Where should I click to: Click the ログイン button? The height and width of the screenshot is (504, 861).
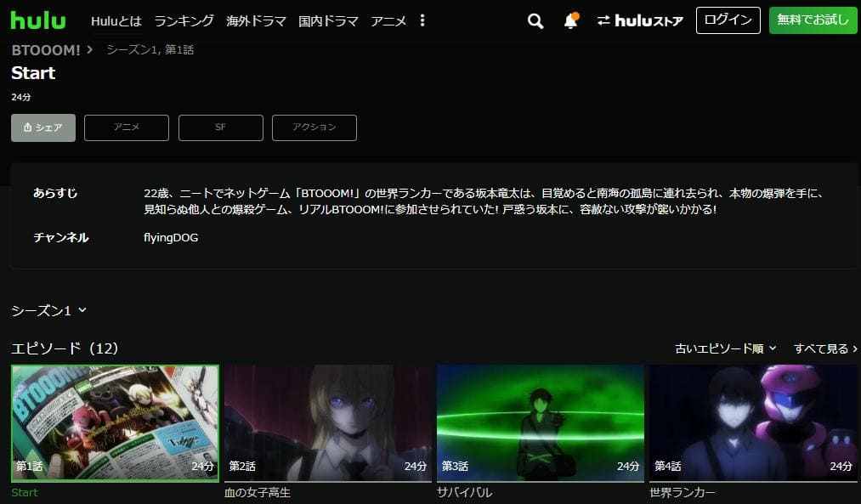728,20
